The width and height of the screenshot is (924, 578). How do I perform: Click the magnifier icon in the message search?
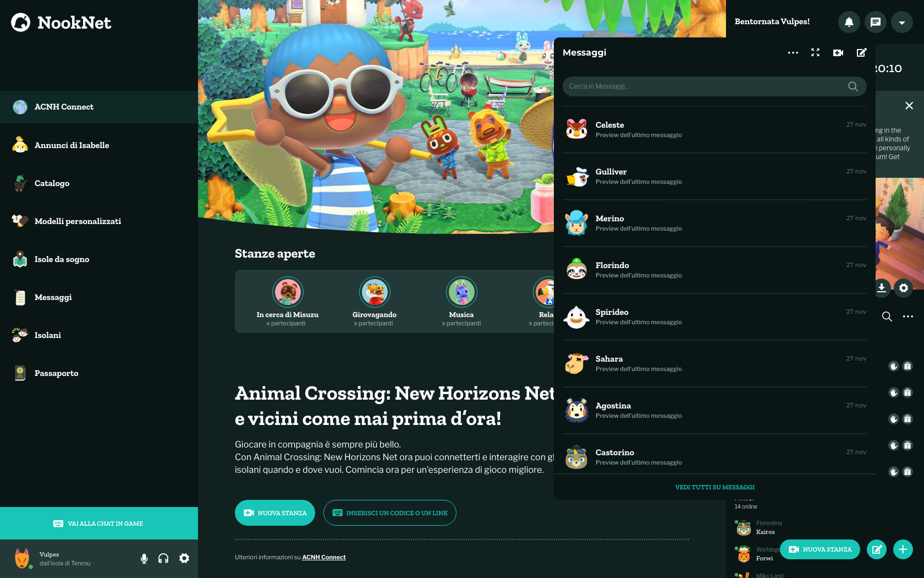click(853, 86)
